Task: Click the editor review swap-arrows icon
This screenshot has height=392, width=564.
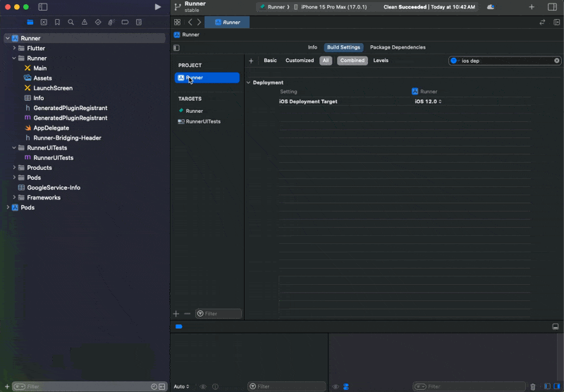Action: click(x=542, y=23)
